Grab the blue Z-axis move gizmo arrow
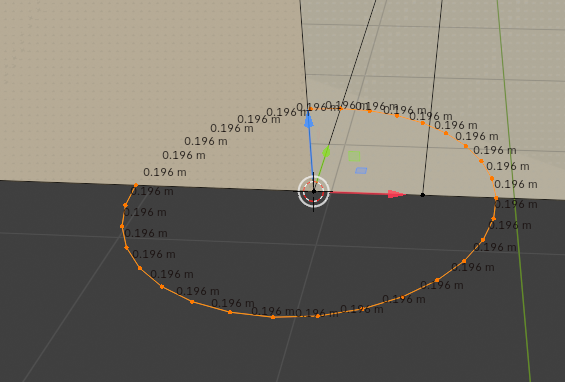This screenshot has width=565, height=382. pyautogui.click(x=309, y=121)
